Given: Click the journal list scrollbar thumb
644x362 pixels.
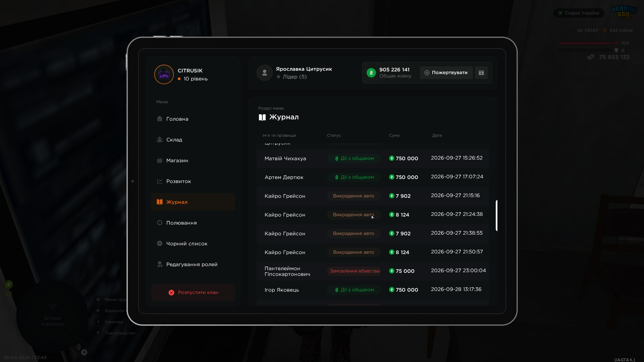Looking at the screenshot, I should click(496, 216).
